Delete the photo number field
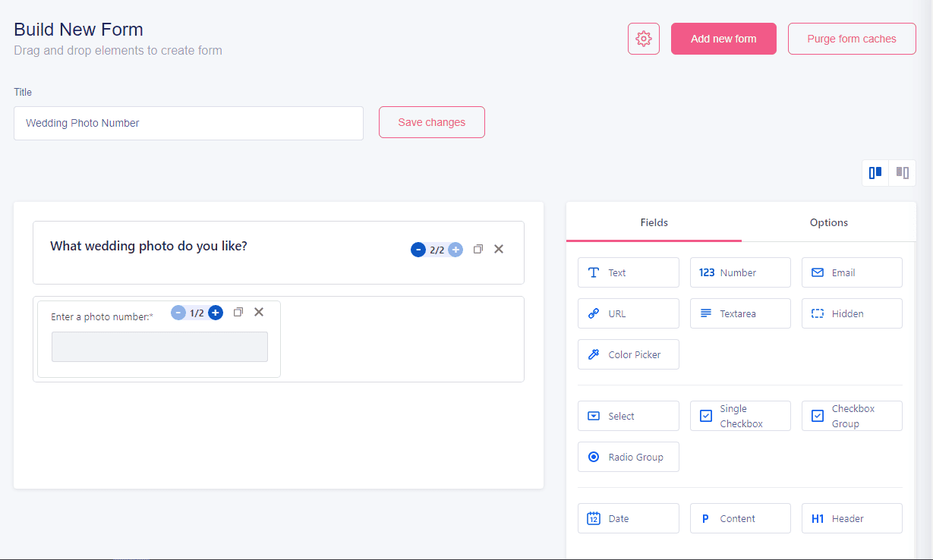 click(259, 312)
